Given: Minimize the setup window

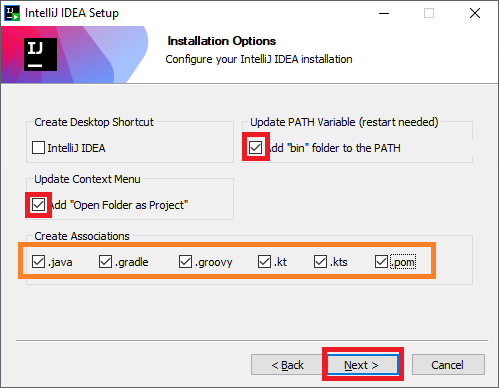Looking at the screenshot, I should 384,13.
